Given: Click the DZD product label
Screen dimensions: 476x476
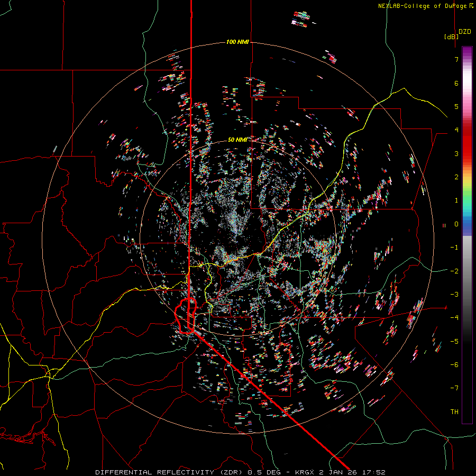Looking at the screenshot, I should pos(465,32).
